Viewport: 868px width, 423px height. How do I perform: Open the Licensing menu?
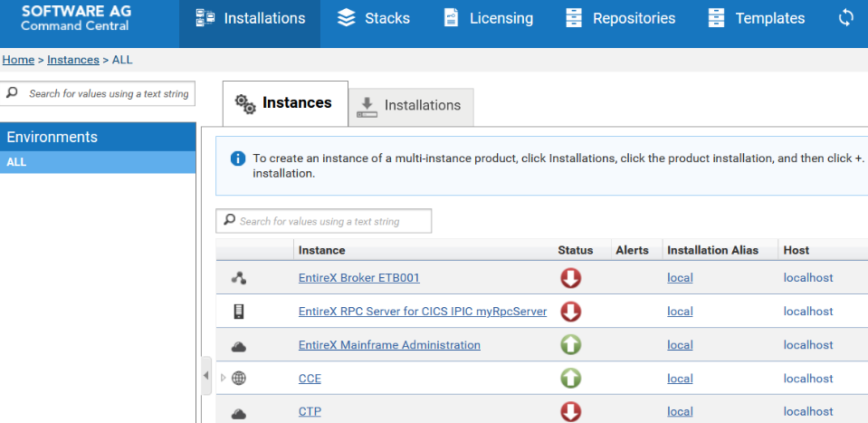pos(488,18)
